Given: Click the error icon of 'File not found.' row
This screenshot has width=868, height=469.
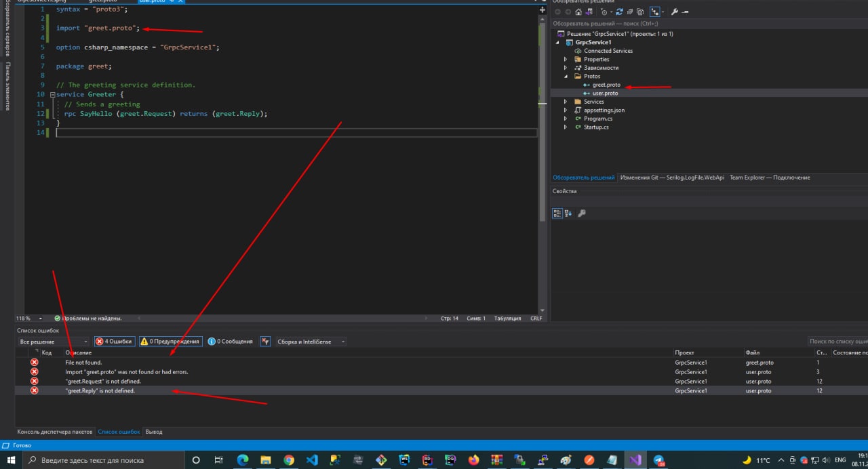Looking at the screenshot, I should pyautogui.click(x=35, y=363).
